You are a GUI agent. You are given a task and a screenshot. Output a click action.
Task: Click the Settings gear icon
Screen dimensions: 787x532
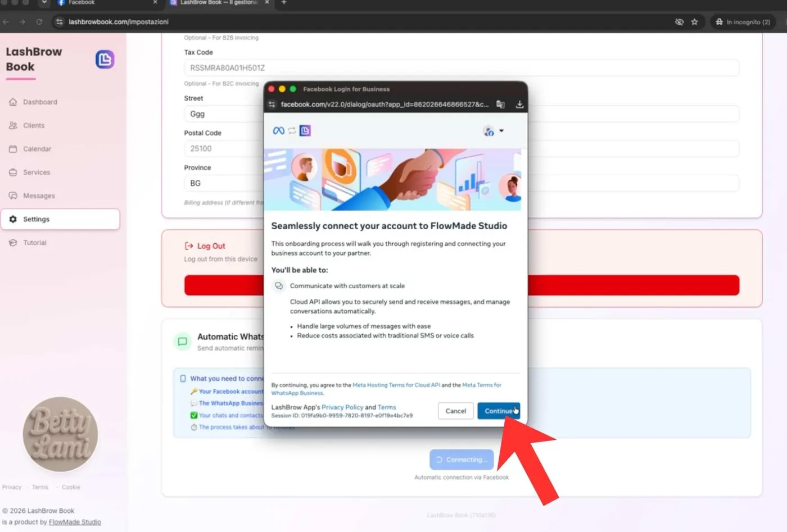tap(13, 219)
